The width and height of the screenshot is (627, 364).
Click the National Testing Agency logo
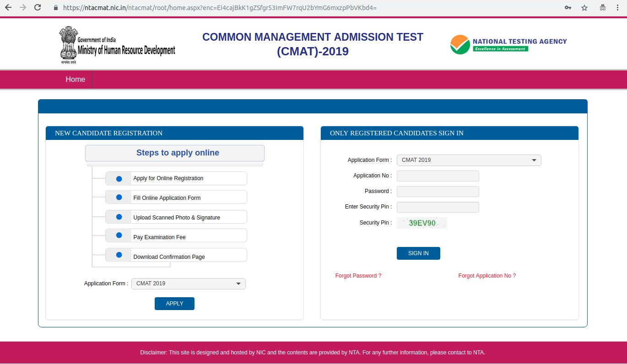point(508,44)
